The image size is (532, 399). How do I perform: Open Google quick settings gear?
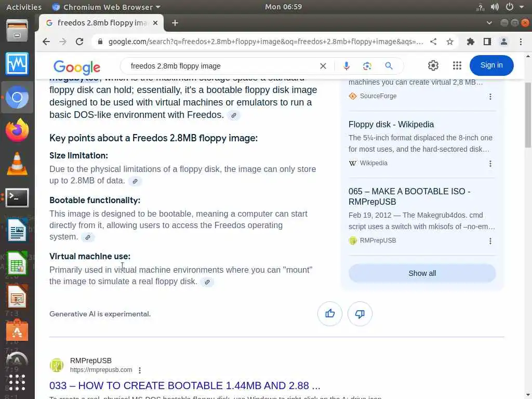(433, 65)
